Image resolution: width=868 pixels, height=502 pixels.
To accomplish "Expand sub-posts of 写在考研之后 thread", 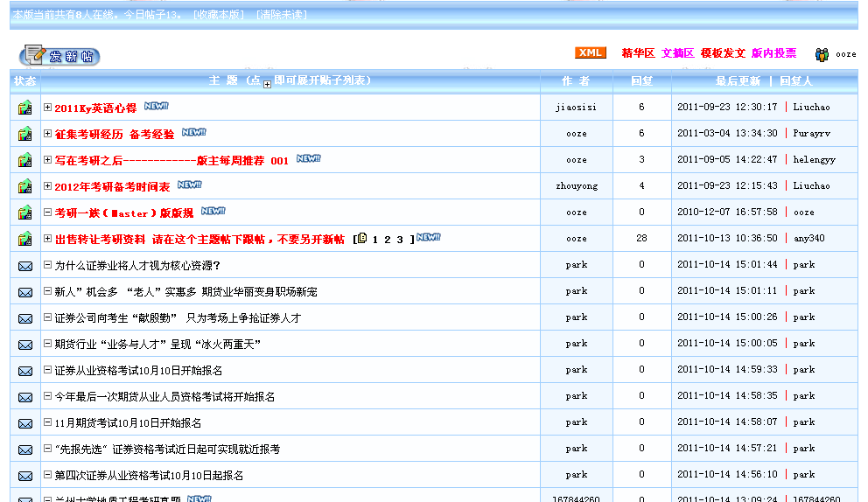I will point(47,159).
